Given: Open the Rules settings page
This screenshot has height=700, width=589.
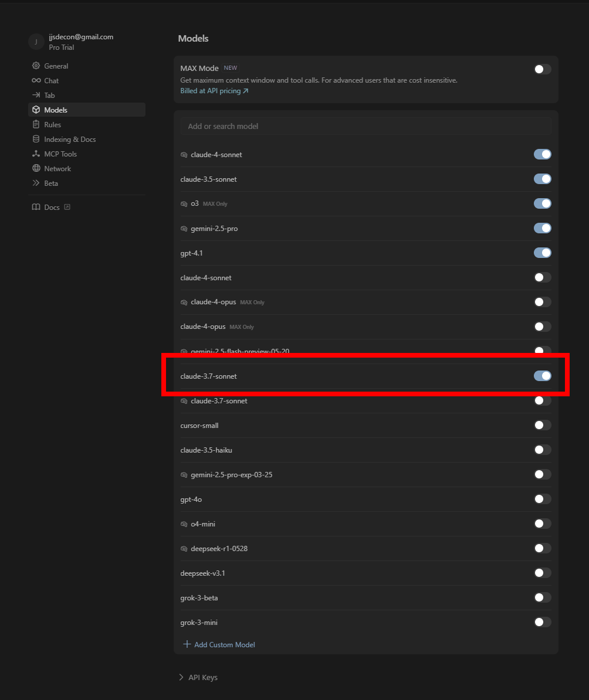Looking at the screenshot, I should pyautogui.click(x=87, y=124).
